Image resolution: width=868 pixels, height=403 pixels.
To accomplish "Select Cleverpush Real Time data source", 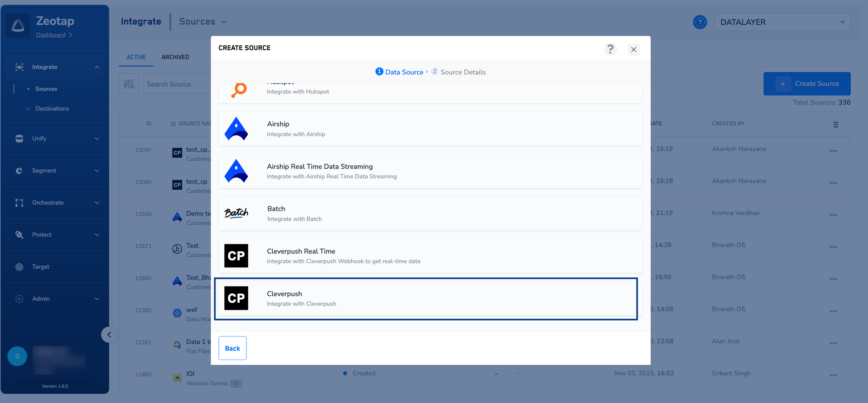I will pyautogui.click(x=430, y=256).
